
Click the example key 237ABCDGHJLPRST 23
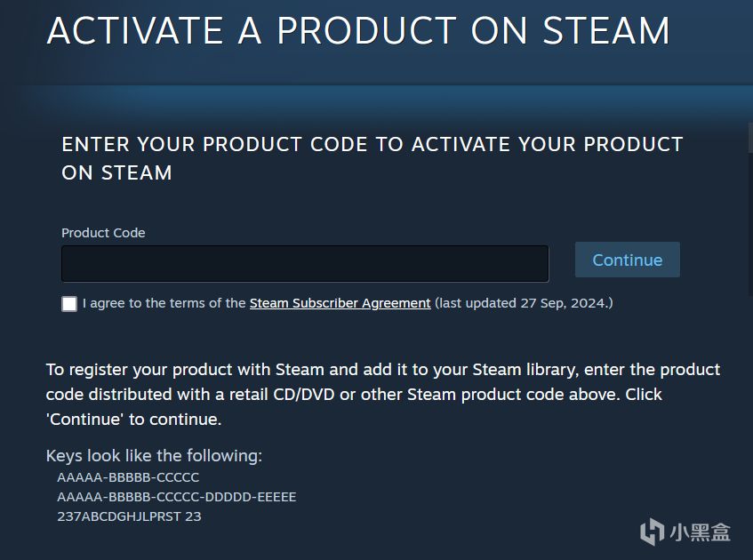[129, 516]
